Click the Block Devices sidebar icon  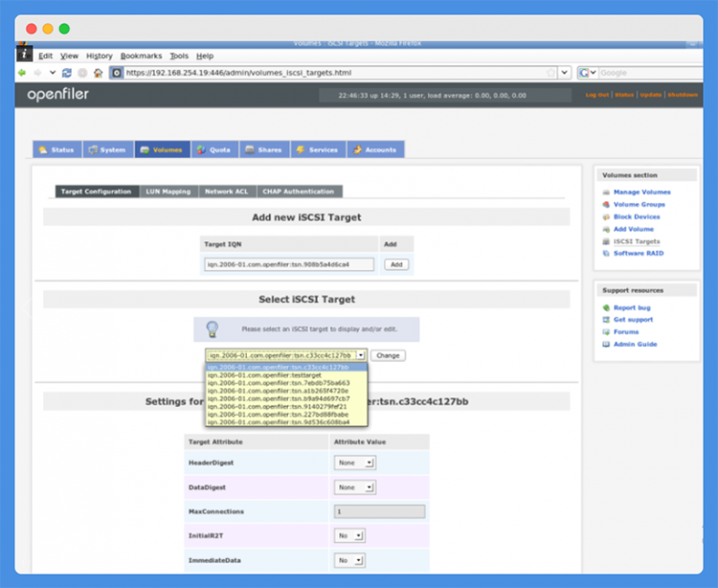pyautogui.click(x=606, y=217)
